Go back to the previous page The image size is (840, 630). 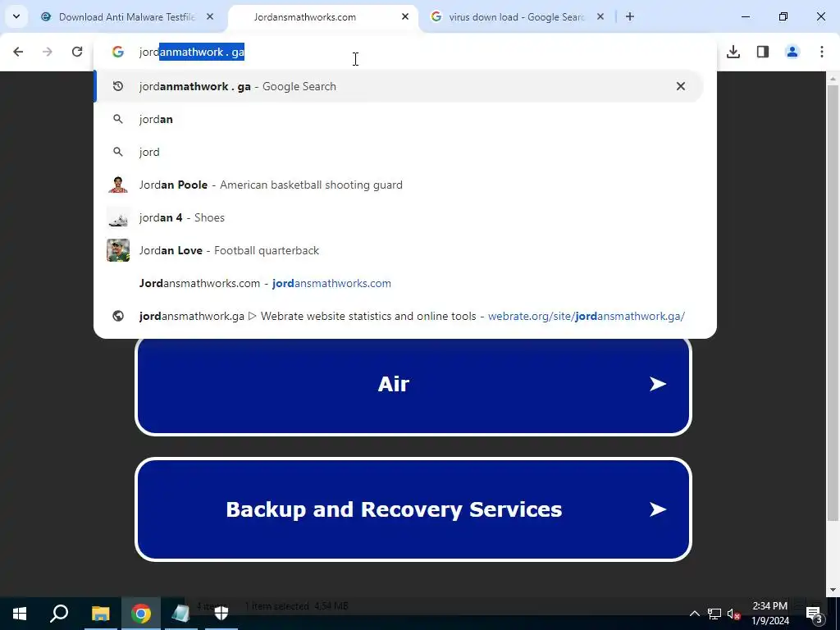click(18, 52)
